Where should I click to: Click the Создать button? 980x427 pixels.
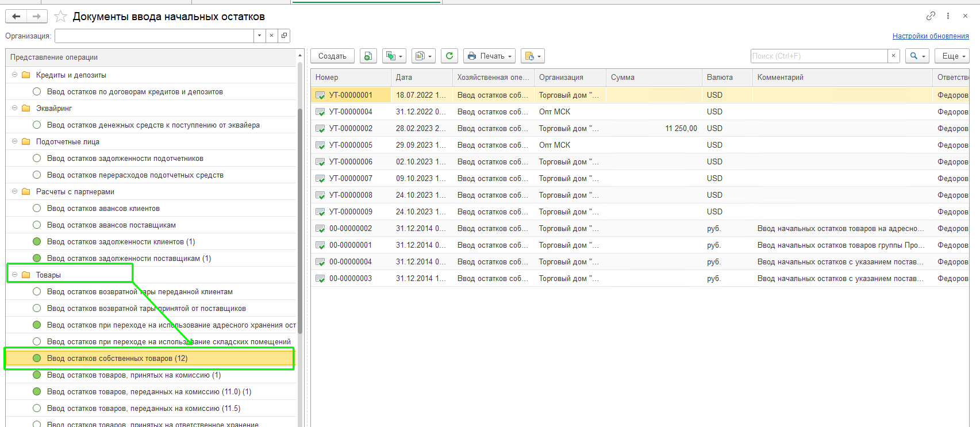(332, 56)
